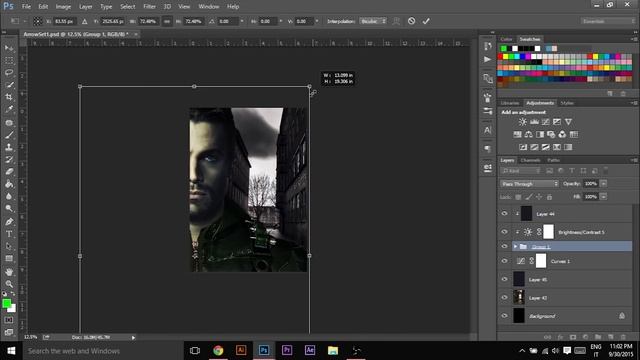Open the Fill slider dropdown
The height and width of the screenshot is (360, 640).
click(x=604, y=197)
